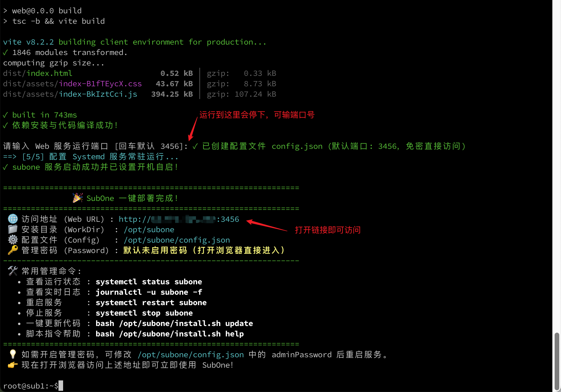The image size is (561, 392).
Task: Click the "systemctl restart subone" command
Action: click(x=151, y=303)
